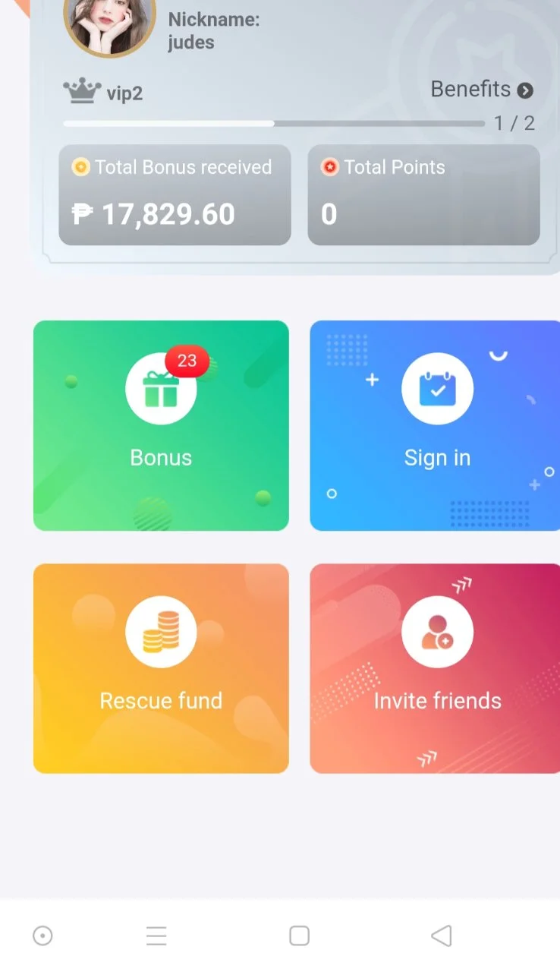Select the Total Bonus received card
560x972 pixels.
point(175,195)
